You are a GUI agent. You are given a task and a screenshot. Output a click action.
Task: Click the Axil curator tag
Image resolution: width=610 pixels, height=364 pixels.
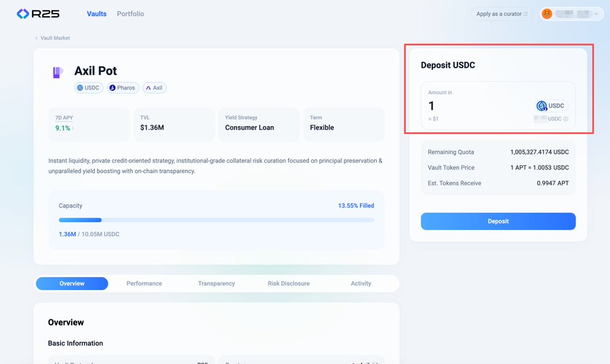coord(155,88)
